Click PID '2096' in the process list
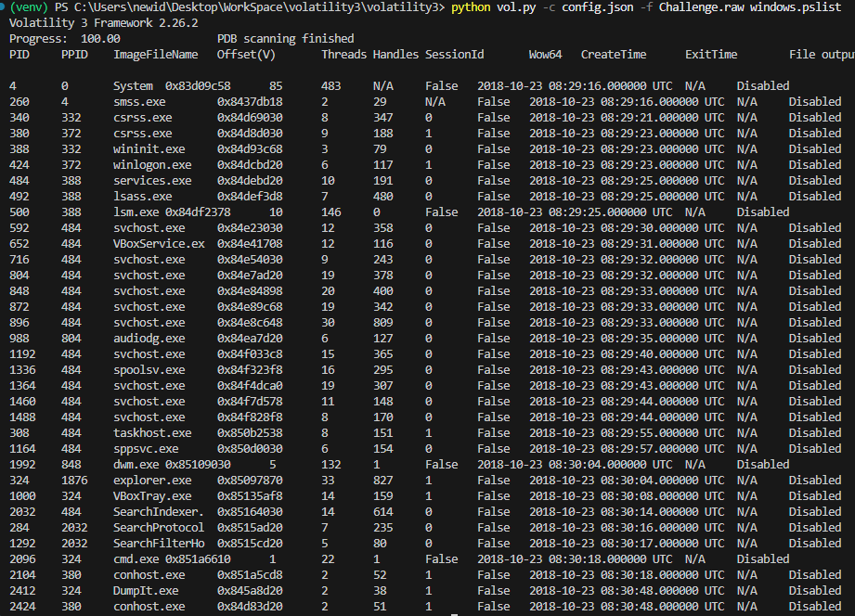855x616 pixels. [x=22, y=559]
